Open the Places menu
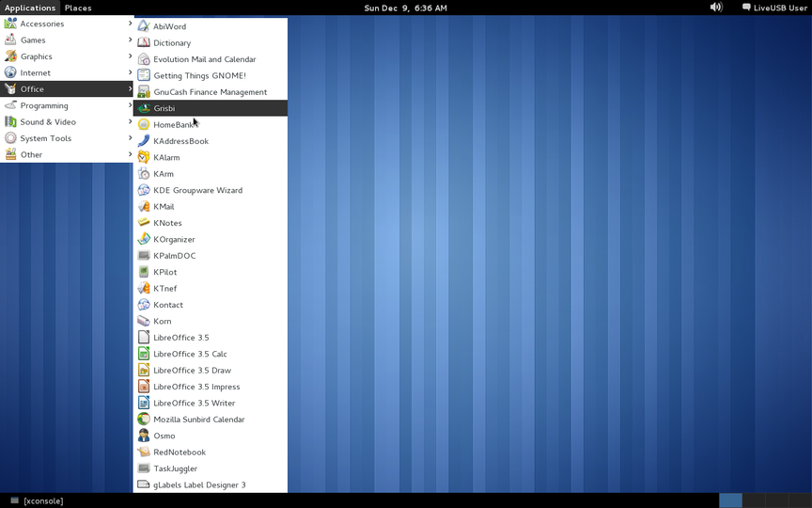812x508 pixels. pyautogui.click(x=78, y=8)
